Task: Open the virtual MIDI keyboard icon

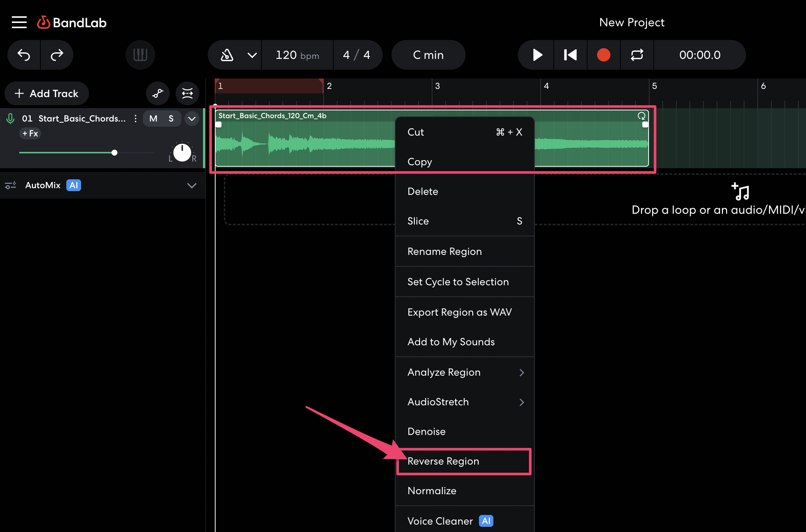Action: click(140, 55)
